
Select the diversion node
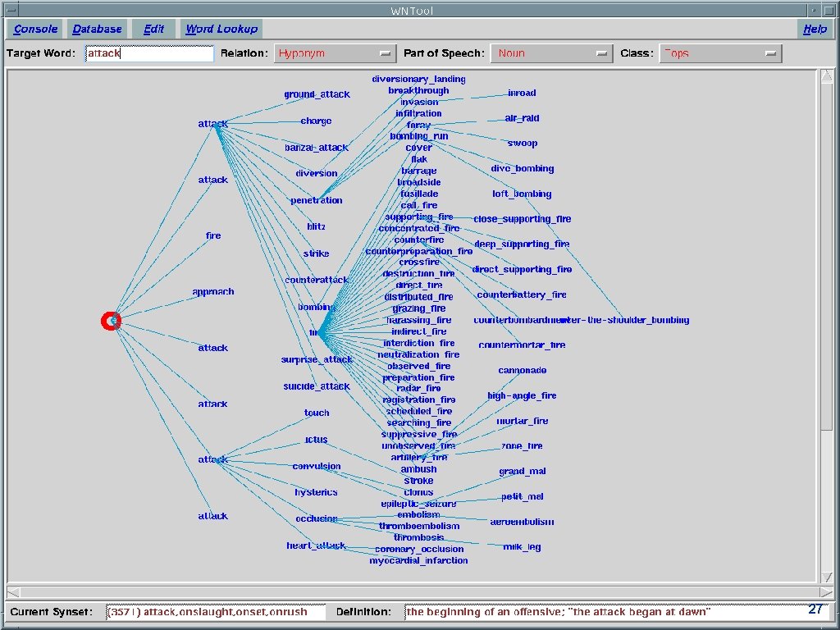coord(317,174)
